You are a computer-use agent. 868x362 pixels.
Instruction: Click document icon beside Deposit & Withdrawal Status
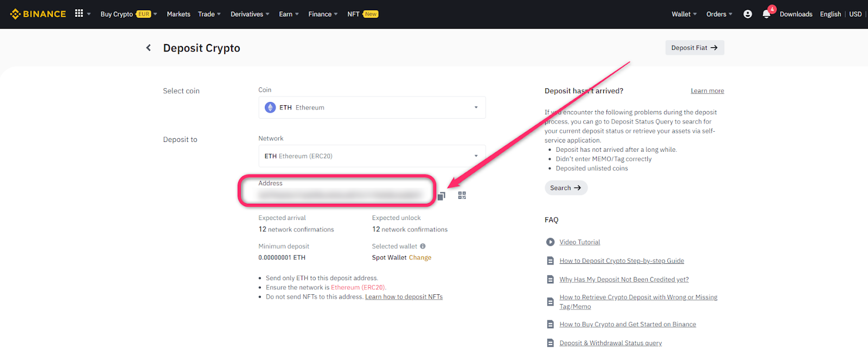click(x=550, y=343)
